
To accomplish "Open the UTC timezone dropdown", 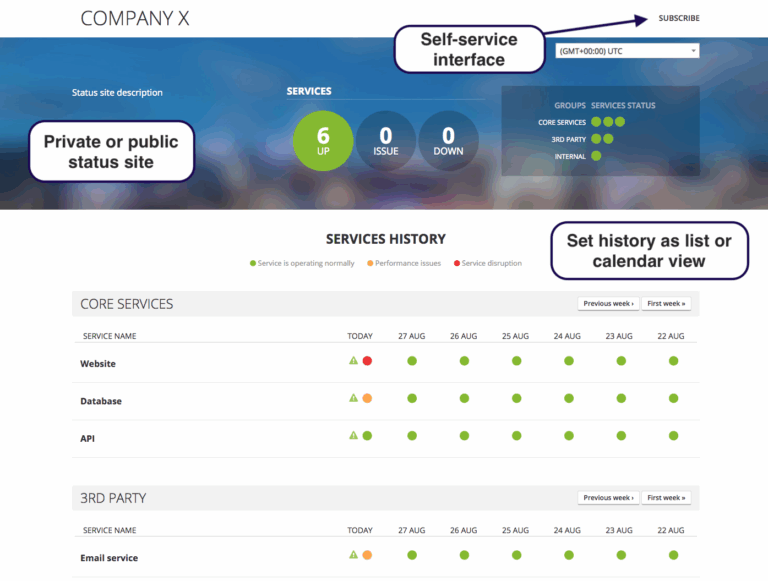I will [x=627, y=50].
